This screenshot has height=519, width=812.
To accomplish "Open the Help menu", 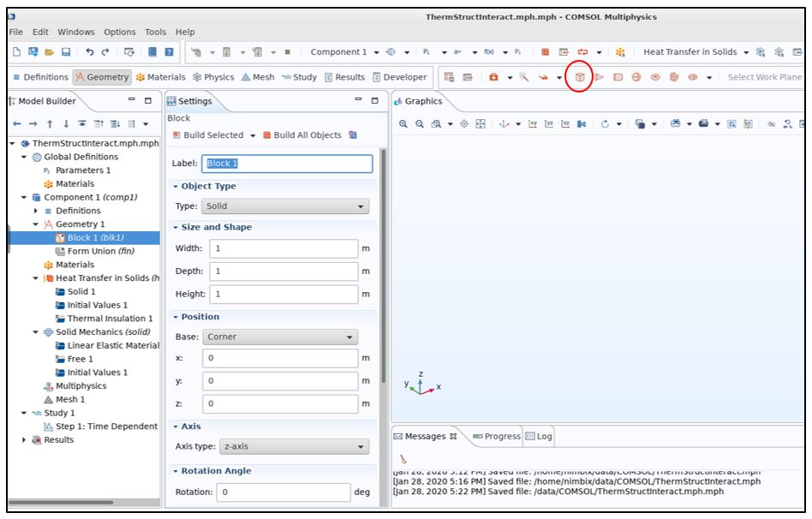I will (185, 32).
